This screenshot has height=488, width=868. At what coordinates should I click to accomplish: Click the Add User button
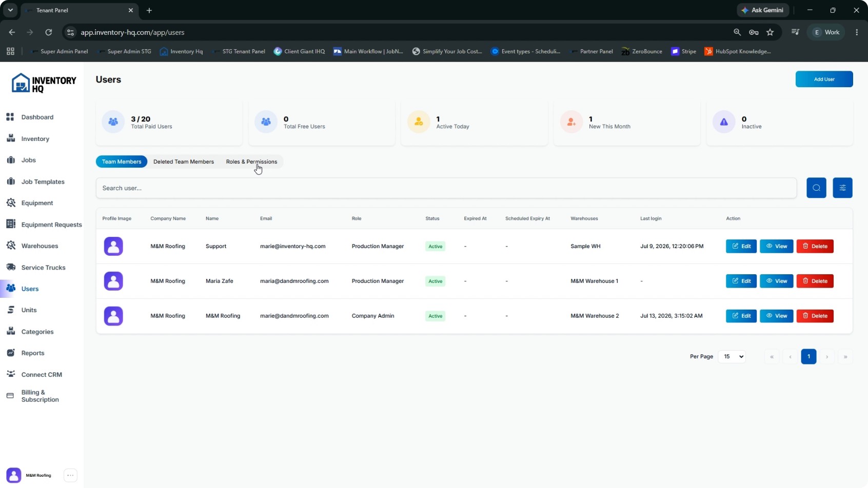(x=824, y=79)
